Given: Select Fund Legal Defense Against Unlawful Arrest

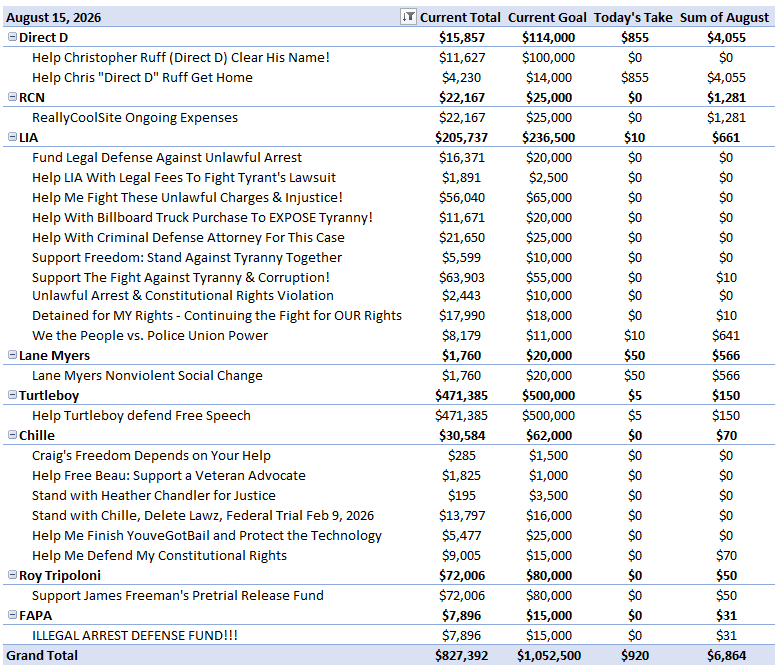Looking at the screenshot, I should [x=167, y=158].
